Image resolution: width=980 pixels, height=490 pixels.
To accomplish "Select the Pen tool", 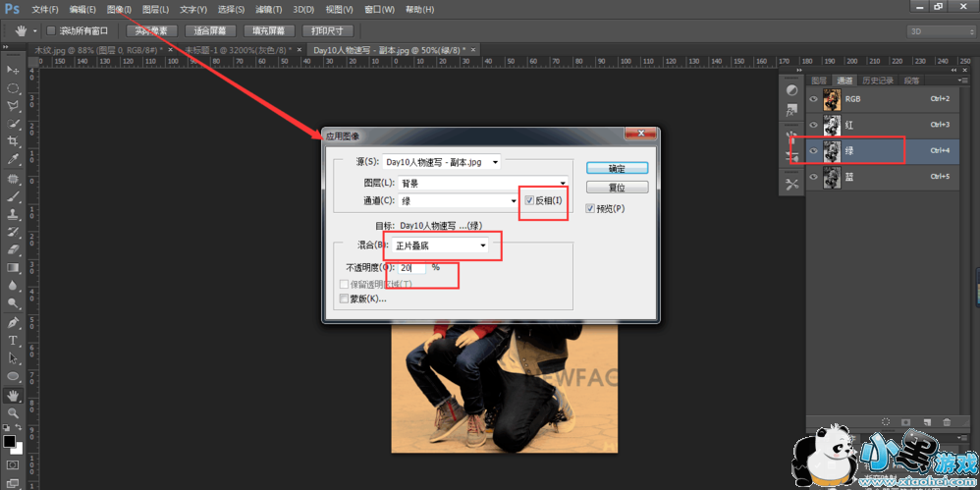I will point(13,323).
